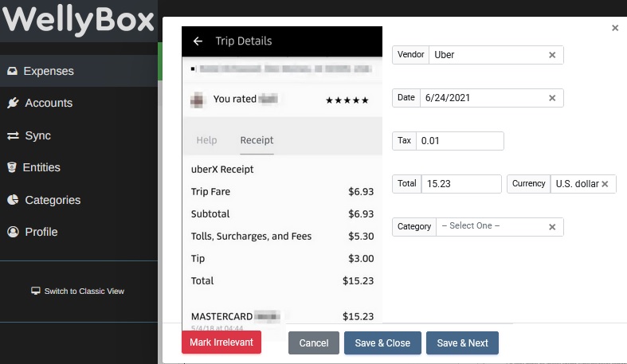Image resolution: width=627 pixels, height=364 pixels.
Task: Click the five-star rating on the receipt
Action: click(x=347, y=100)
